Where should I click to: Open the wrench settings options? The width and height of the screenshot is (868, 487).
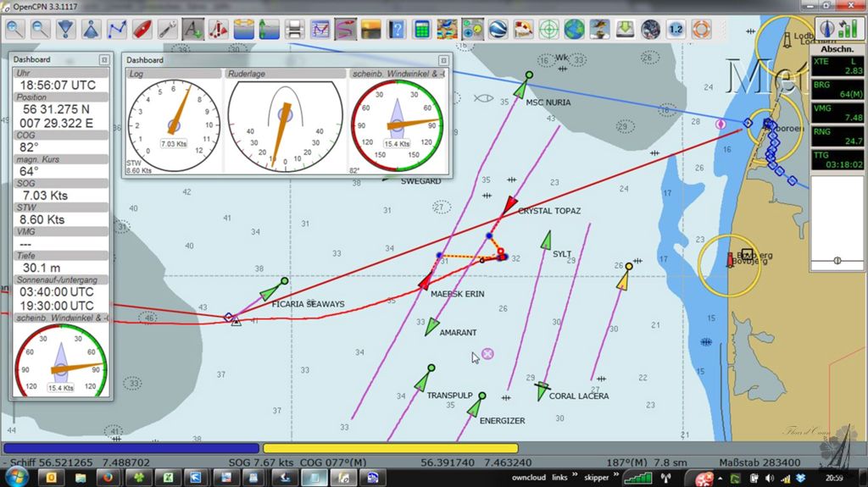(x=167, y=29)
